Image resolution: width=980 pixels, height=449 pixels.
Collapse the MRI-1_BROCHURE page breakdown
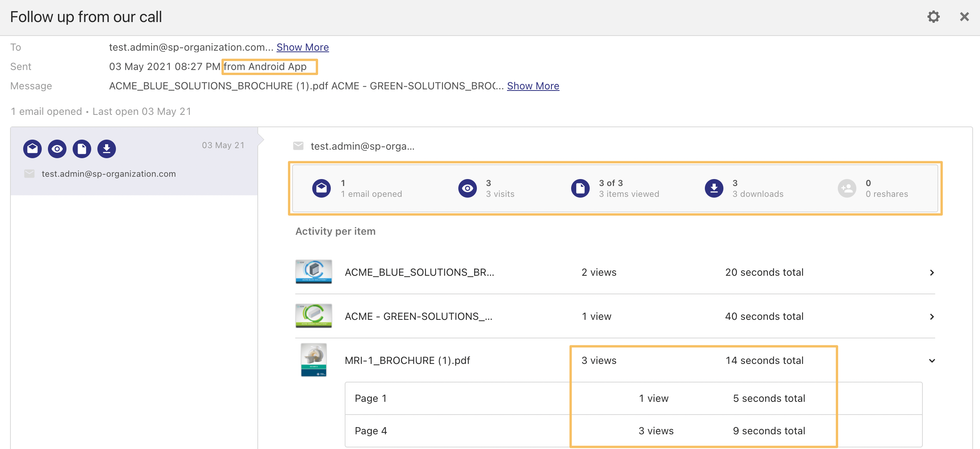[932, 360]
